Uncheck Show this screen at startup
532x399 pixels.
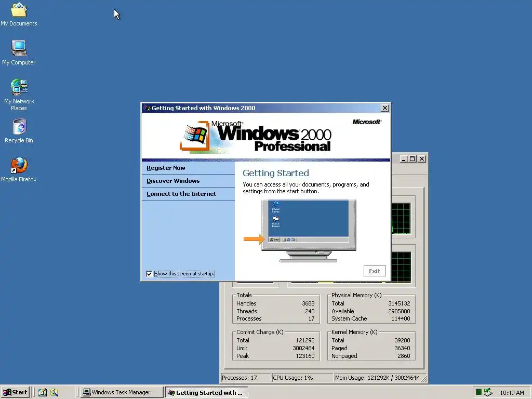149,274
